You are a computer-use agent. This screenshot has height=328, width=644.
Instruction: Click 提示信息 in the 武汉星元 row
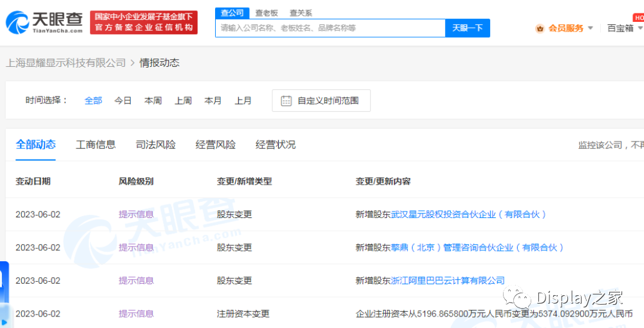tap(136, 214)
